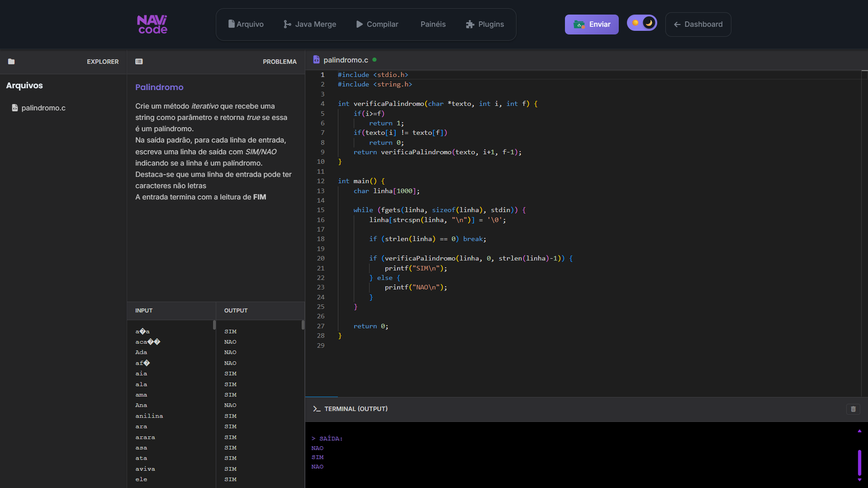The width and height of the screenshot is (868, 488).
Task: Click the strcspn line in editor
Action: 438,220
